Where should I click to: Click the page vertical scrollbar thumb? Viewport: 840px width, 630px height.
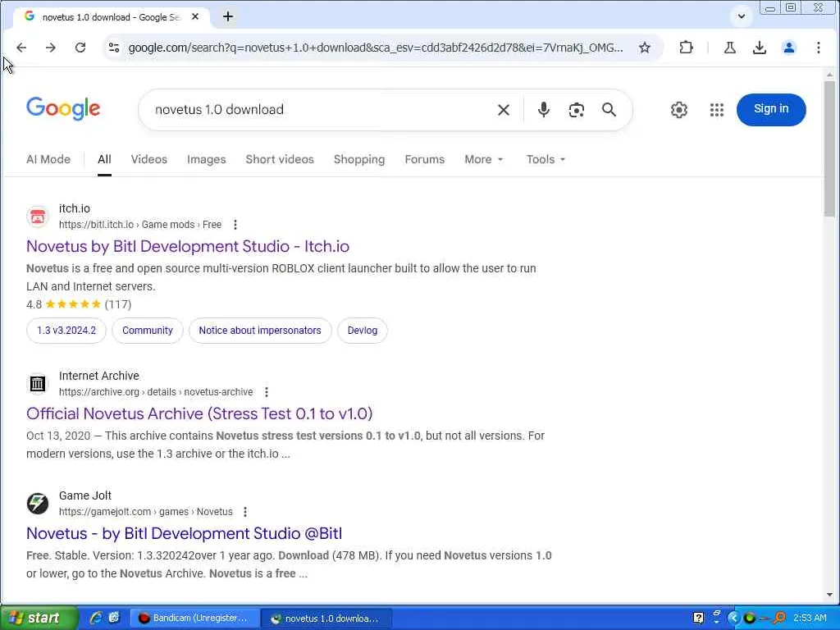[x=829, y=149]
